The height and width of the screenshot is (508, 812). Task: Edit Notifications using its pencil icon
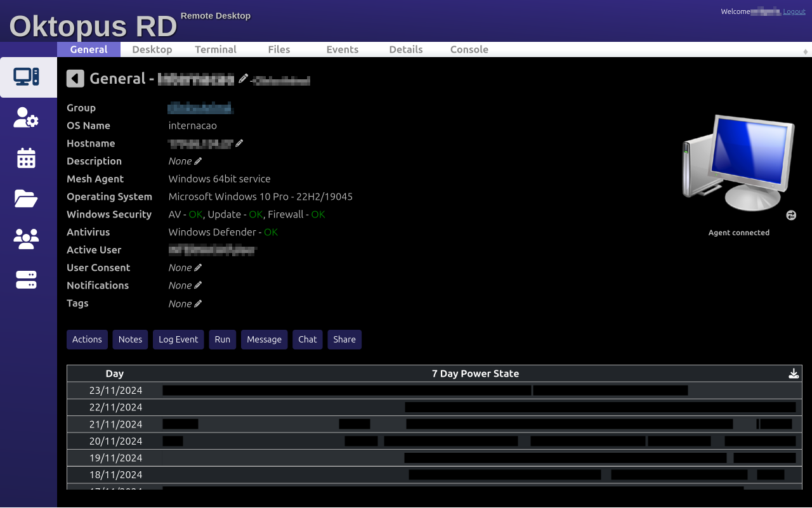click(198, 285)
